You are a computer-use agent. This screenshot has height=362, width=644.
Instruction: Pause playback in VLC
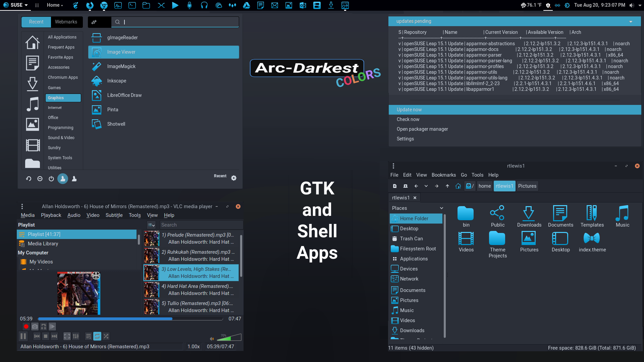point(23,336)
